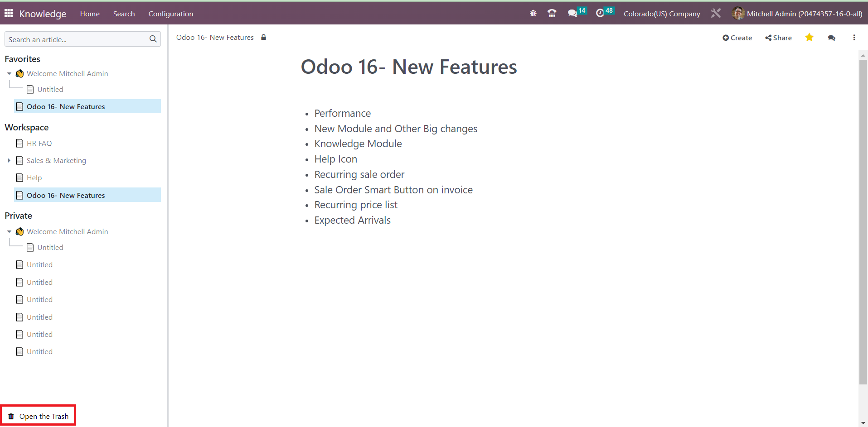Click Sale Order Smart Button on invoice
This screenshot has width=868, height=427.
tap(393, 190)
